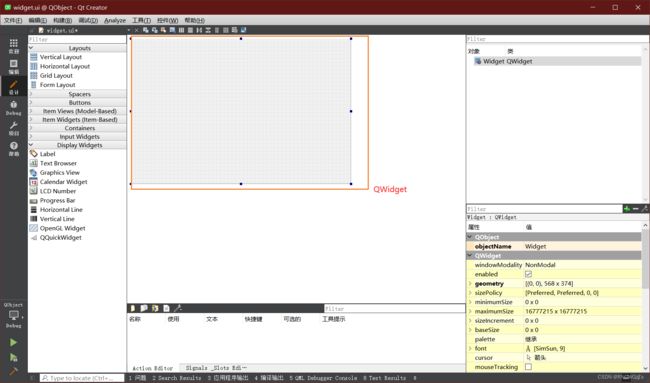Expand the geometry property row
650x383 pixels.
pyautogui.click(x=470, y=284)
